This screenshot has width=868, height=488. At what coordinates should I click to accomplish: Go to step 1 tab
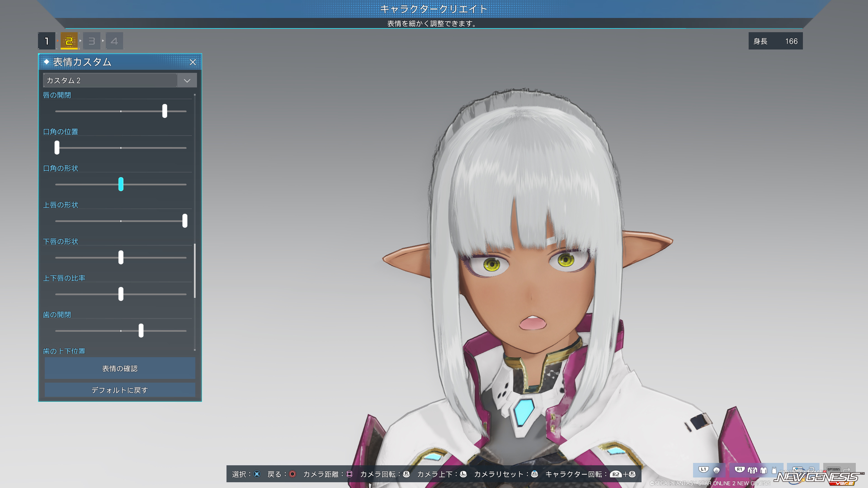coord(47,41)
